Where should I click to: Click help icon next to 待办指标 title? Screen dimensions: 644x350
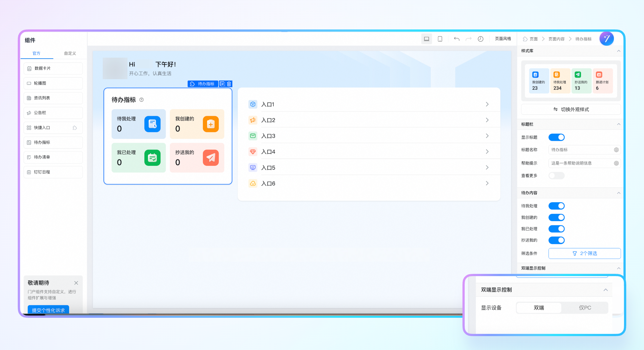pyautogui.click(x=142, y=100)
